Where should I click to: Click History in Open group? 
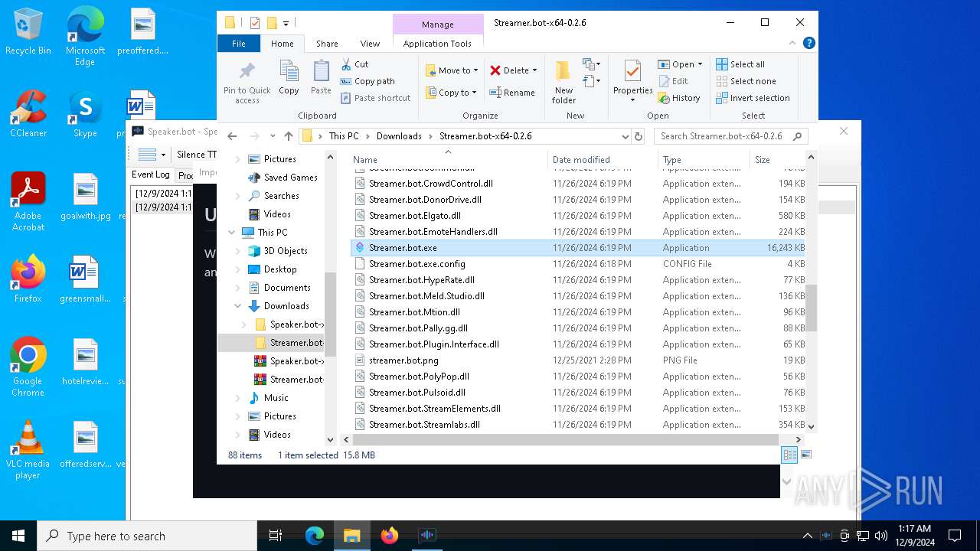pos(679,98)
